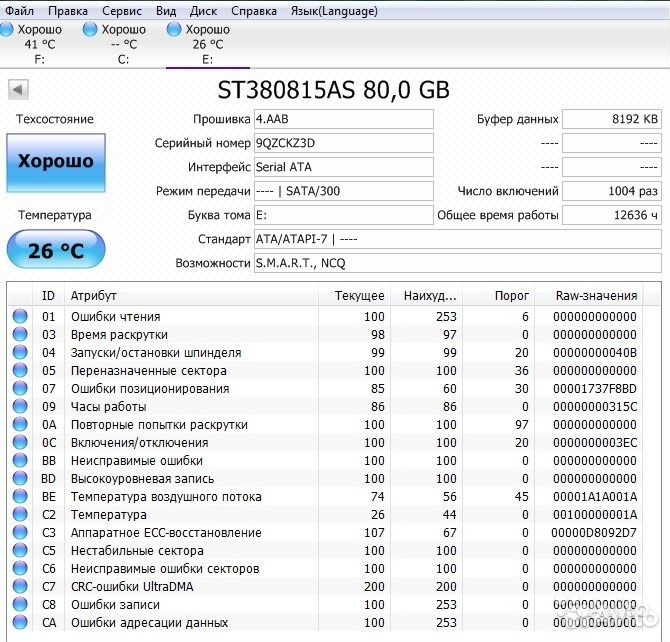Click the Наихуд... column header
This screenshot has width=670, height=642.
click(x=426, y=295)
